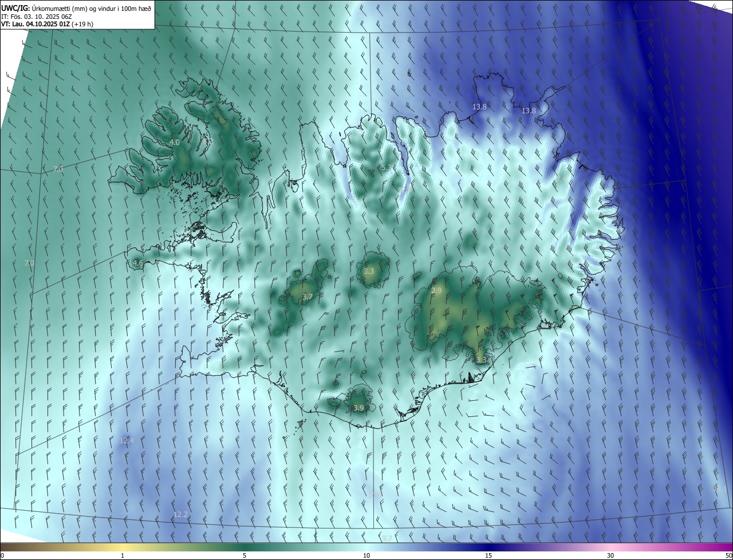Click the 30 tick label on the colour scale

coord(610,555)
